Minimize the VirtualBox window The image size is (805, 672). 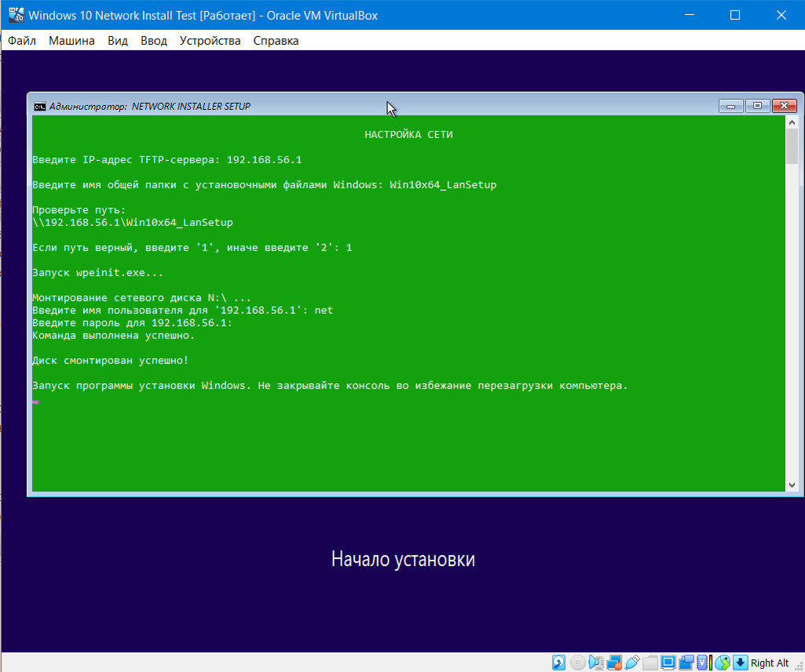[x=690, y=15]
